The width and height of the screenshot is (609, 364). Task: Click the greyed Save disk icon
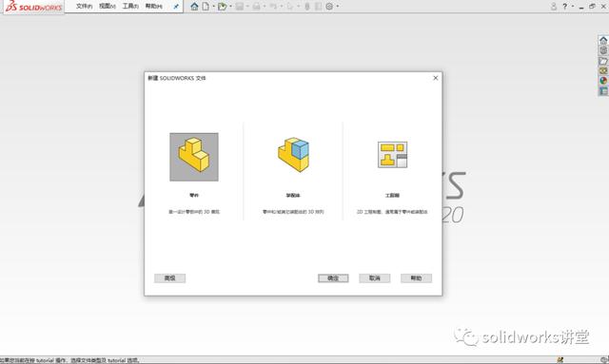[240, 7]
